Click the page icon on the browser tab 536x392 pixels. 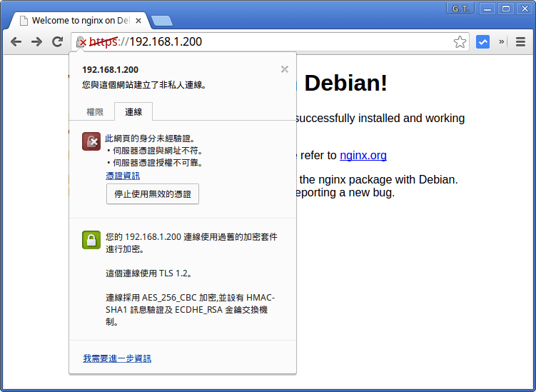24,21
